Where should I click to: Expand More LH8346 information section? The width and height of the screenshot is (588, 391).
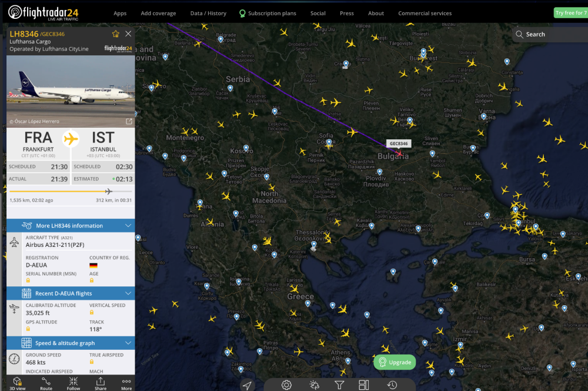pyautogui.click(x=71, y=226)
